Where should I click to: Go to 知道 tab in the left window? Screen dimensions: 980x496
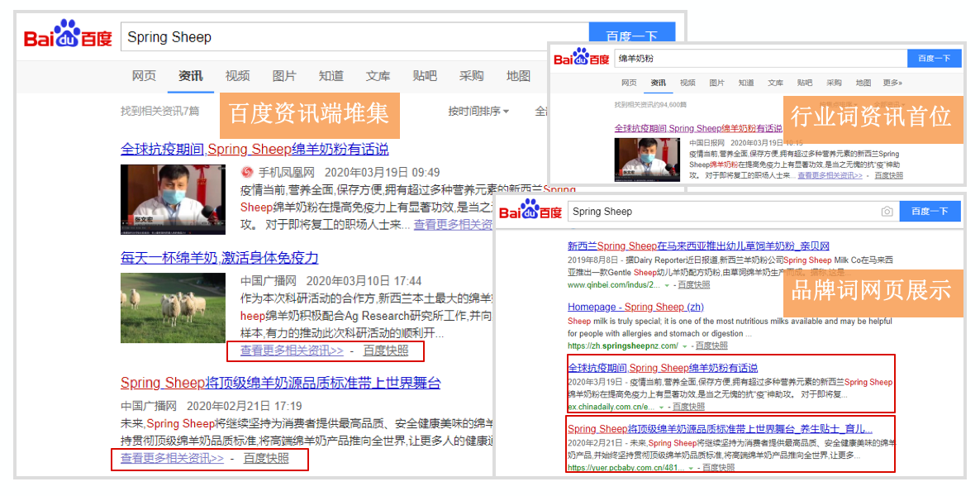pyautogui.click(x=331, y=76)
